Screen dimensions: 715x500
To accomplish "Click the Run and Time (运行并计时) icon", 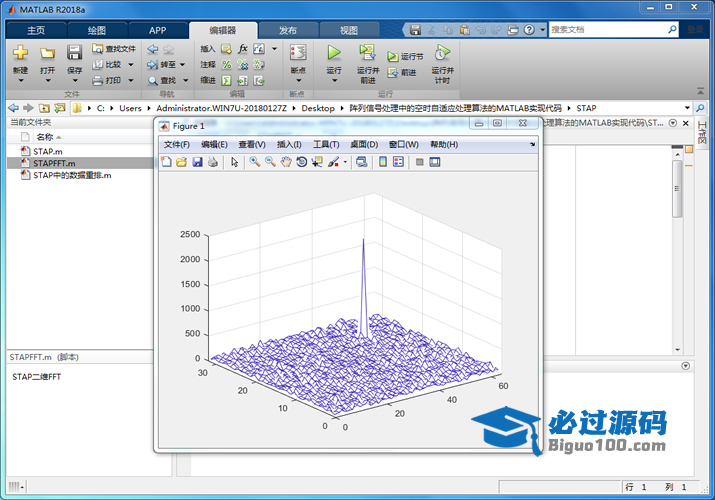I will (x=442, y=52).
